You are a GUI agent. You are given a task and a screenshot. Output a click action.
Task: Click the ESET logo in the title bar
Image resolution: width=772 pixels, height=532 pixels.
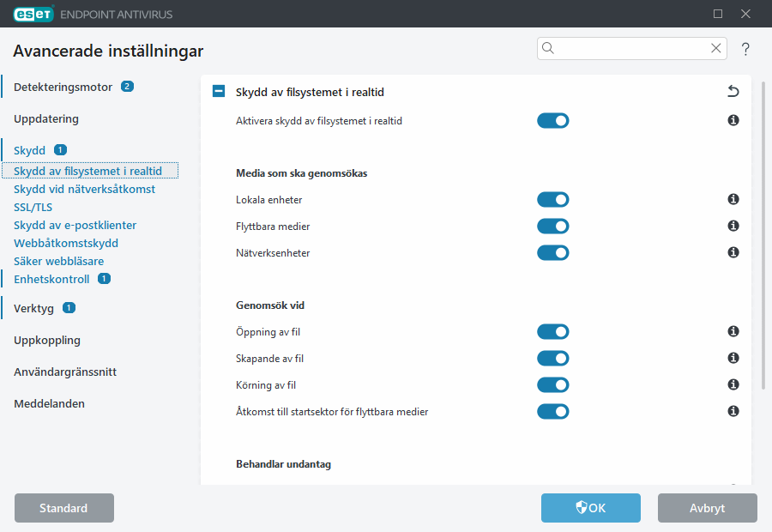click(x=32, y=14)
